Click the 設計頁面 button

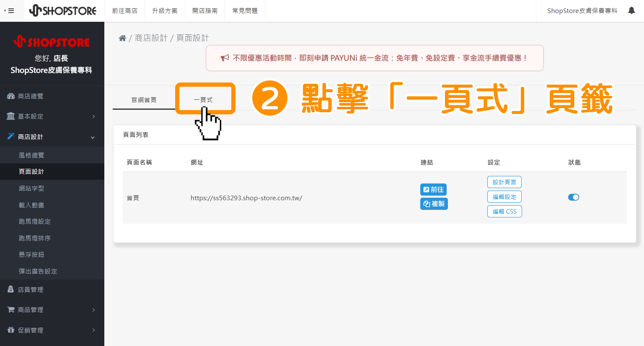tap(504, 182)
